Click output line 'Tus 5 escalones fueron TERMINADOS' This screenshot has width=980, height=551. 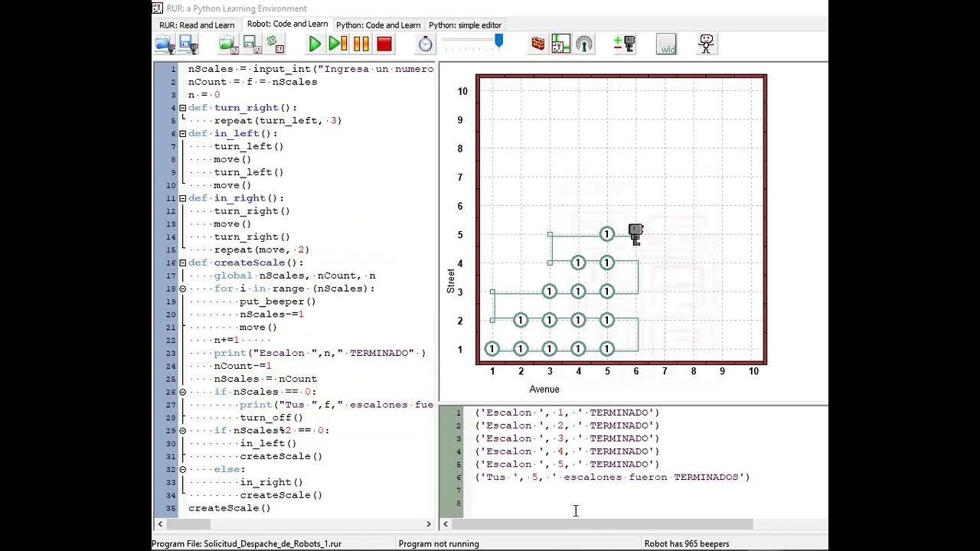[x=612, y=477]
